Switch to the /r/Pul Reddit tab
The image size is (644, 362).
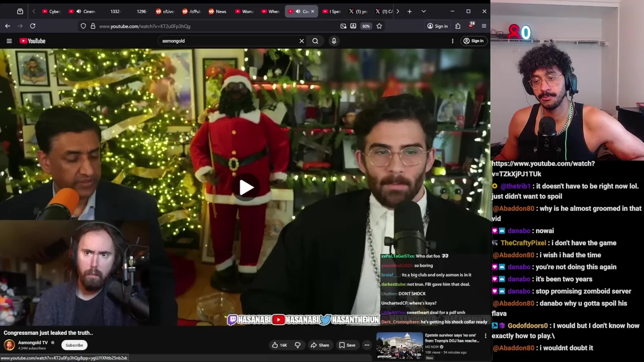(191, 11)
